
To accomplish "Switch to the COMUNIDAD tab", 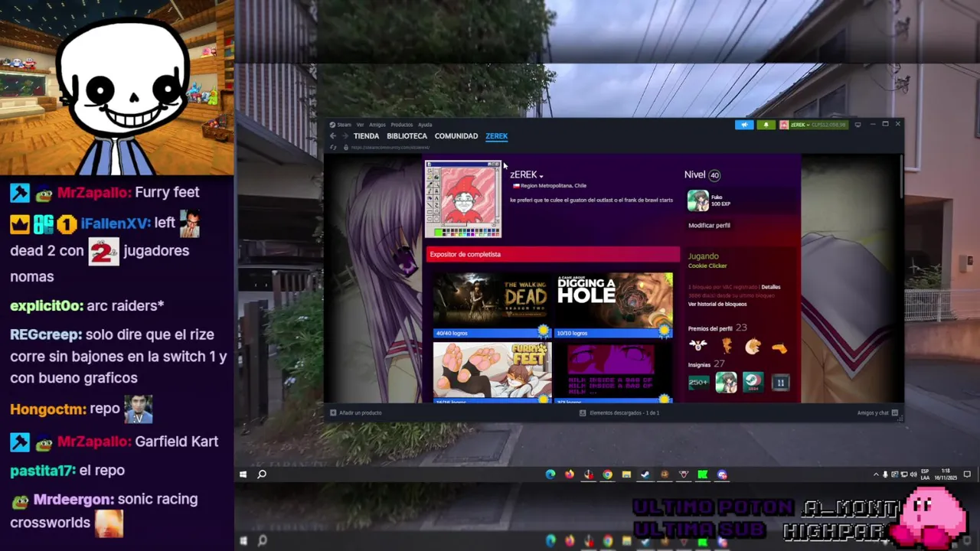I will click(456, 136).
